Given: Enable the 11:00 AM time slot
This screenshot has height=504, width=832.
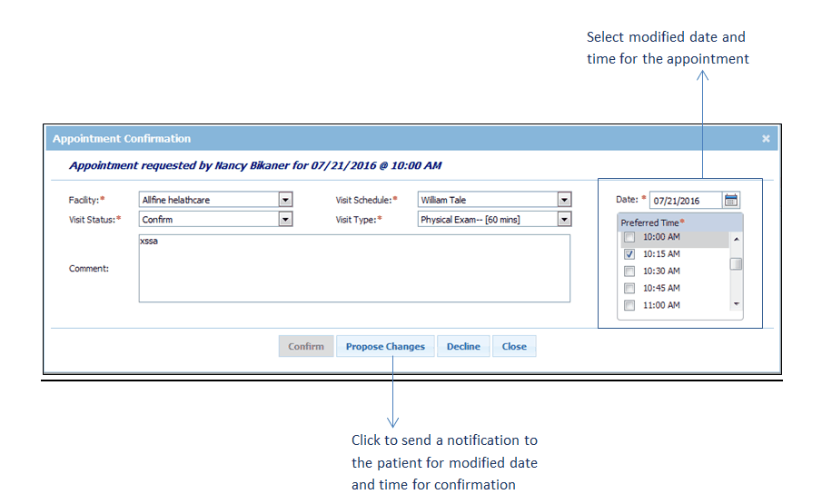Looking at the screenshot, I should (x=629, y=306).
